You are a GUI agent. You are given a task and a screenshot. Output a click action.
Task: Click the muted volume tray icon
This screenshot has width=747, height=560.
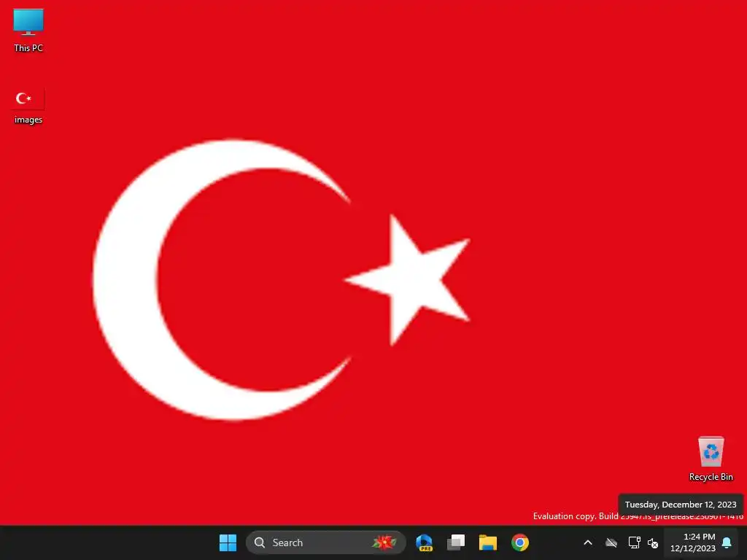pos(653,542)
